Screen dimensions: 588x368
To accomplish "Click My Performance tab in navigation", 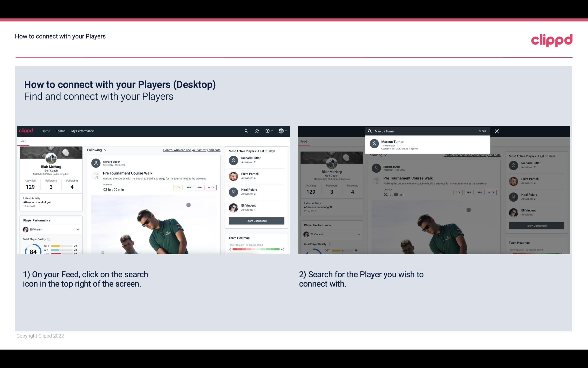I will [83, 131].
